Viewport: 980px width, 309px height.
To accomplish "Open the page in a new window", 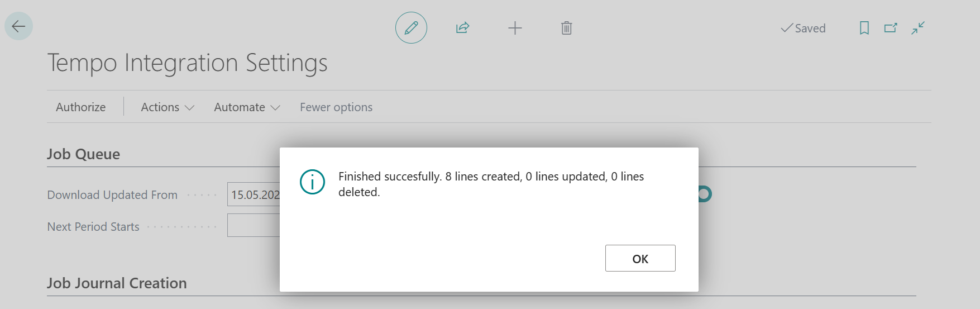I will point(891,28).
